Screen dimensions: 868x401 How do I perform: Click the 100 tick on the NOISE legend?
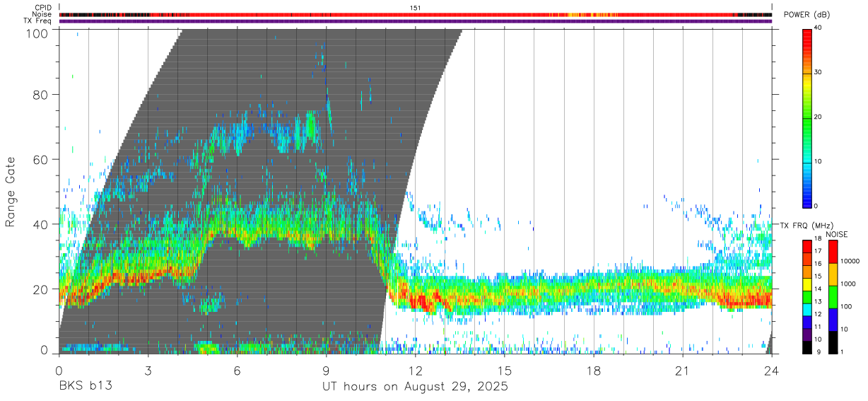[847, 307]
